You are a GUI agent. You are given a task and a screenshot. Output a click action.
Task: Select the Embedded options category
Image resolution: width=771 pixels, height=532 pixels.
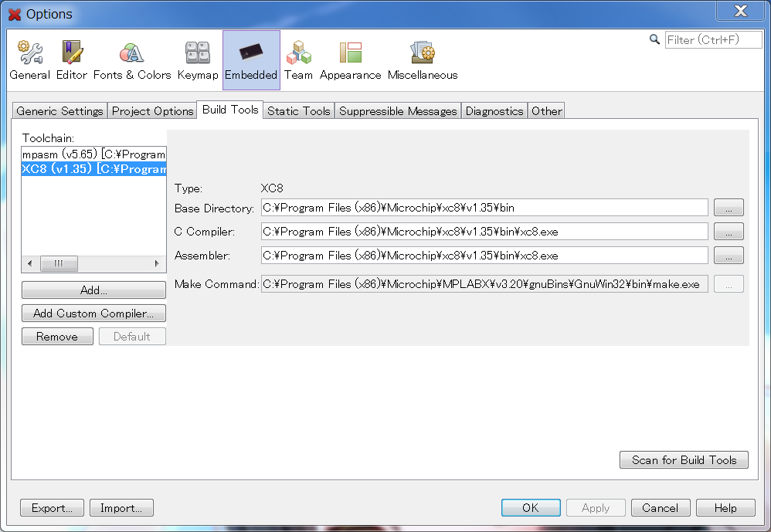pyautogui.click(x=251, y=60)
